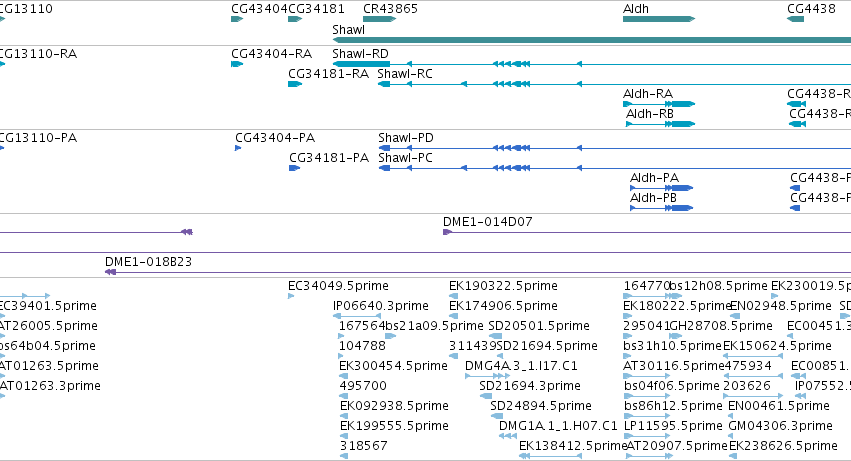Screen dimensions: 851x461
Task: Click the bs86h12.5prime EST label
Action: click(x=673, y=407)
